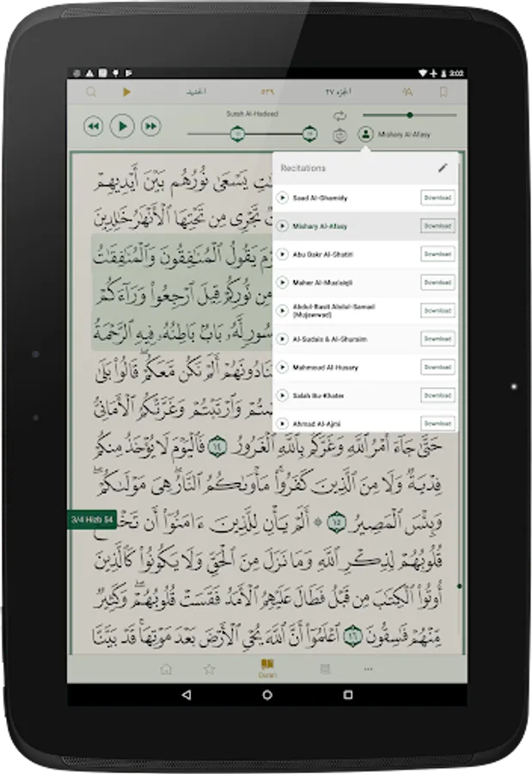Adjust the playback speed slider knob
The height and width of the screenshot is (774, 532).
pyautogui.click(x=410, y=115)
